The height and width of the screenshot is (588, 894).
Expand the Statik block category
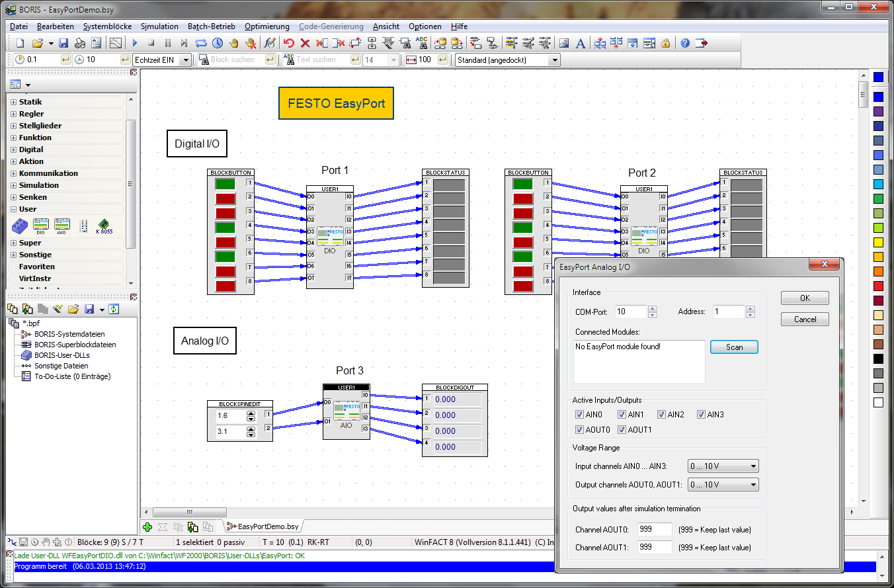coord(14,102)
